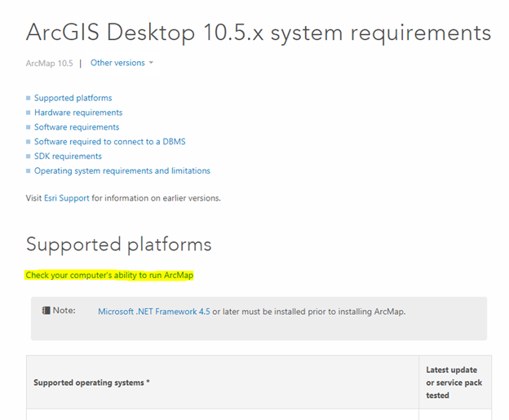Click the caret arrow beside Other versions
This screenshot has width=509, height=420.
[151, 63]
